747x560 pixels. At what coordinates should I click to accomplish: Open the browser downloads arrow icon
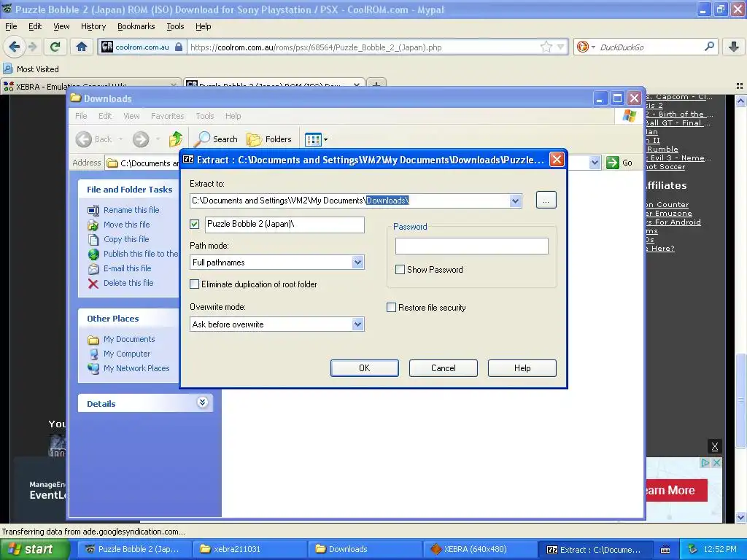click(734, 47)
